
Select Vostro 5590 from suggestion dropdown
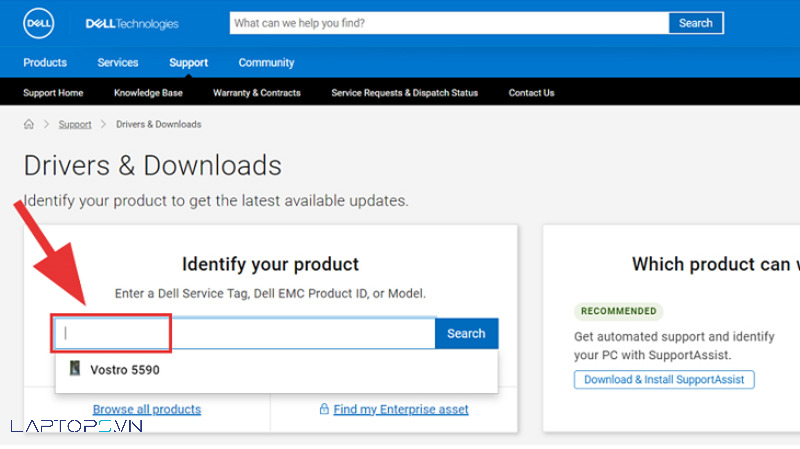(x=125, y=370)
